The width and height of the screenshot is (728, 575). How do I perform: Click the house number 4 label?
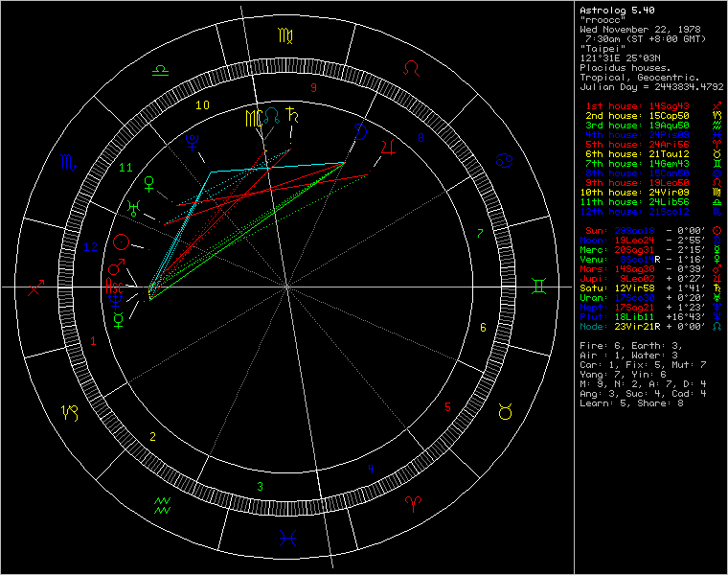371,469
